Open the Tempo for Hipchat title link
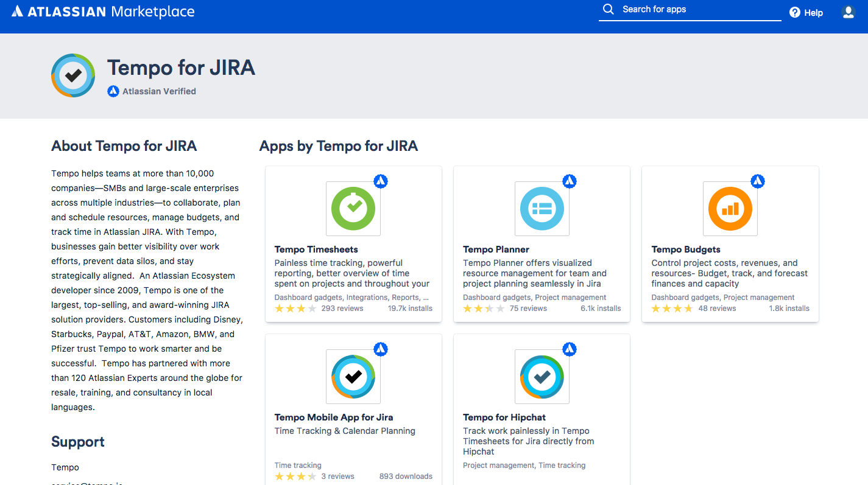Viewport: 868px width, 485px height. coord(504,417)
